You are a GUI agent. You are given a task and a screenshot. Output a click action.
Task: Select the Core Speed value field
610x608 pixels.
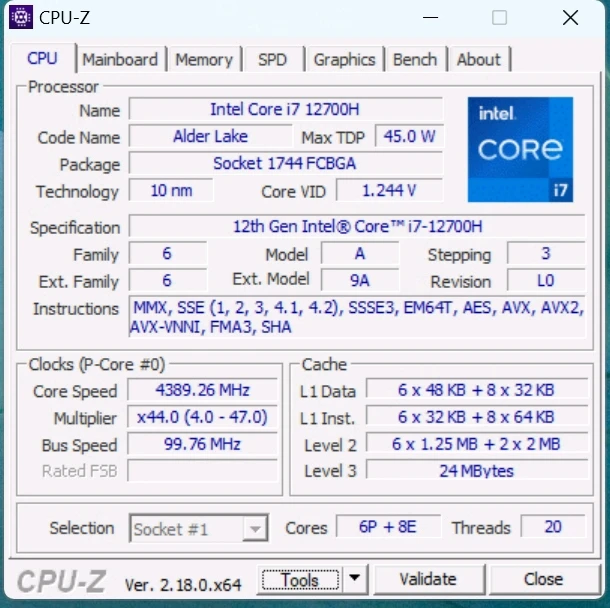202,390
